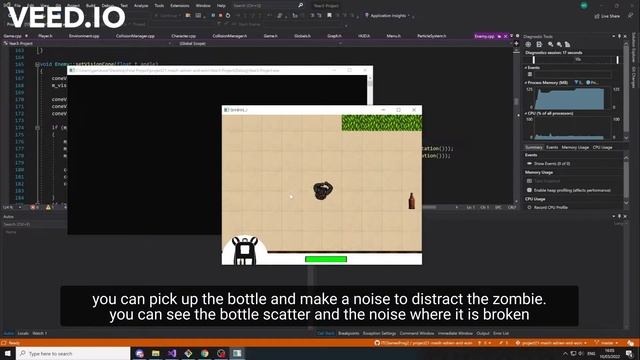
Task: Select the CPU Usage tab
Action: coord(602,147)
